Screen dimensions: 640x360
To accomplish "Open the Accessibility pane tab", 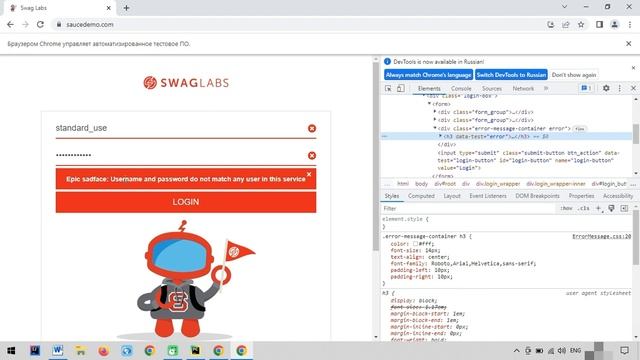I will point(618,196).
